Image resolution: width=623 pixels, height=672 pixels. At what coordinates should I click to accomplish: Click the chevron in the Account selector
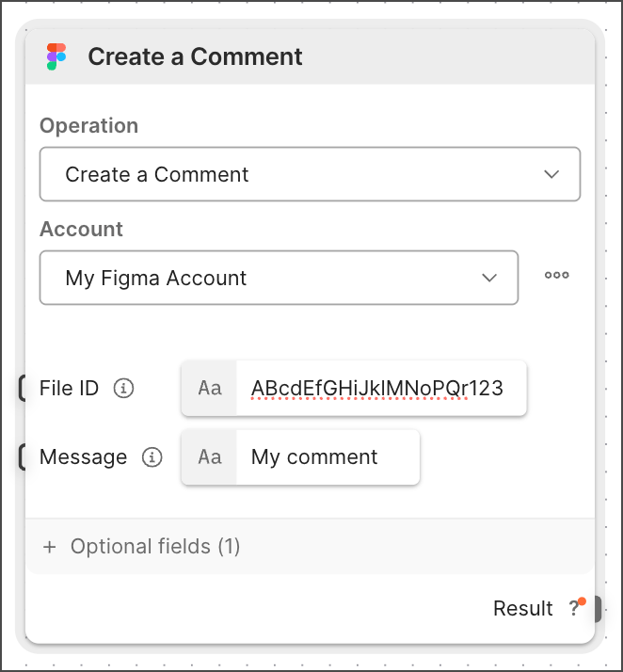(x=489, y=278)
